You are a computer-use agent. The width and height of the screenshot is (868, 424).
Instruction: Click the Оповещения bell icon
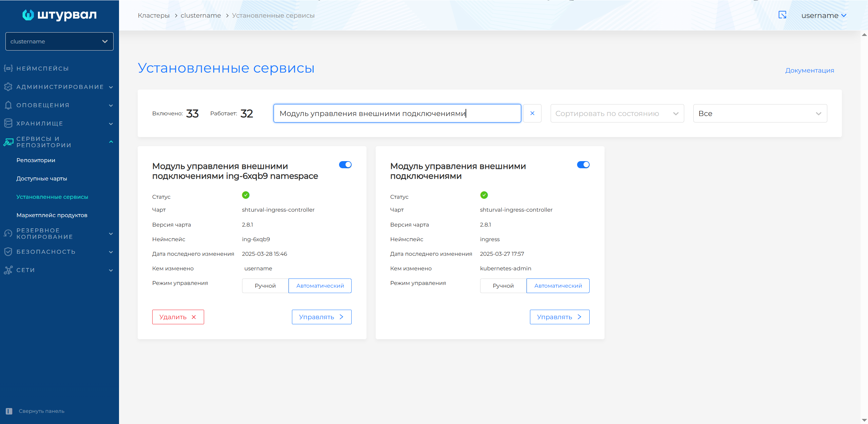[8, 105]
